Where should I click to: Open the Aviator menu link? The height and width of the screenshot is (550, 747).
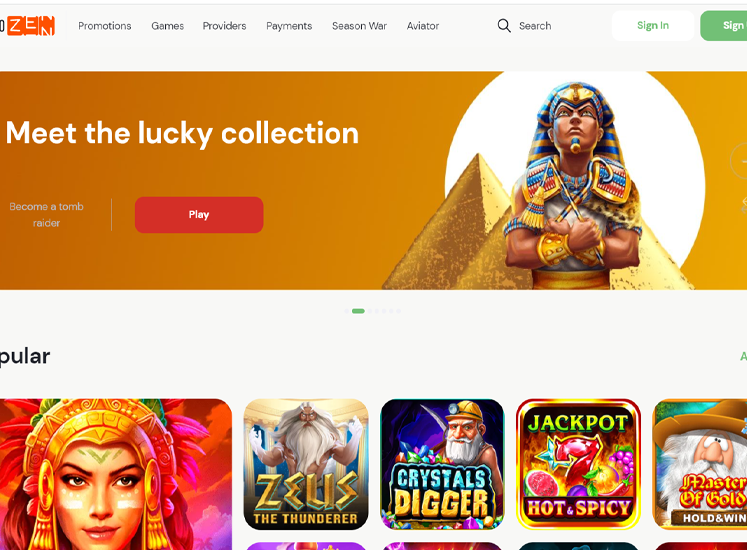point(423,26)
